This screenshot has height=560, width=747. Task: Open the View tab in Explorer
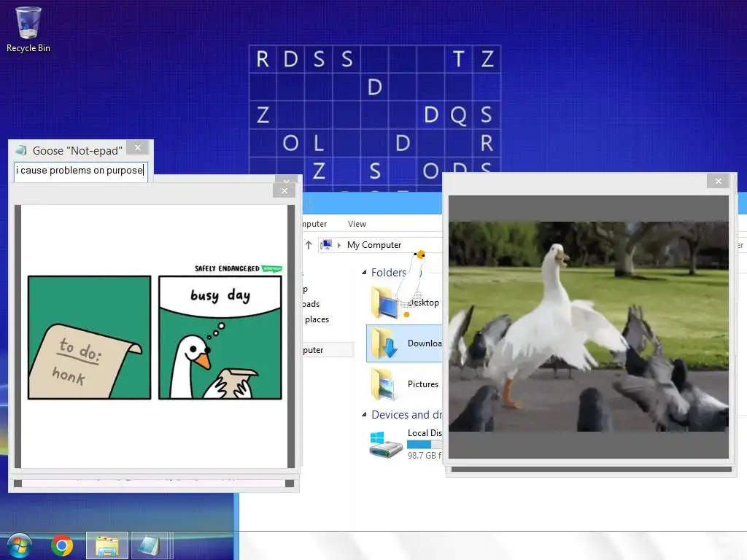tap(357, 224)
